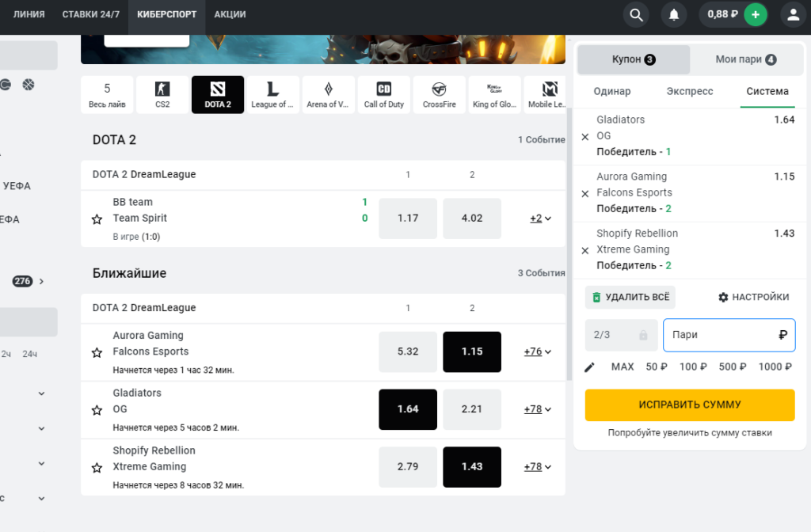Go to the ЛИНИЯ menu
811x532 pixels.
tap(29, 14)
